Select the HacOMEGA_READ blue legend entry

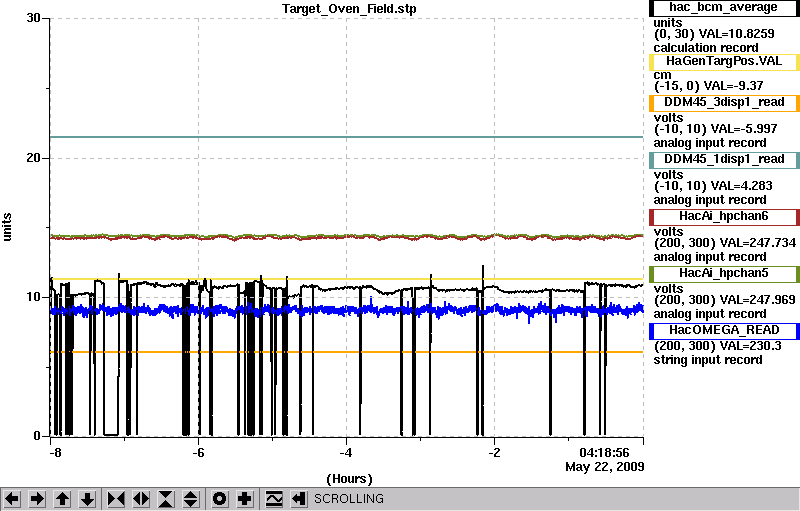(x=723, y=331)
